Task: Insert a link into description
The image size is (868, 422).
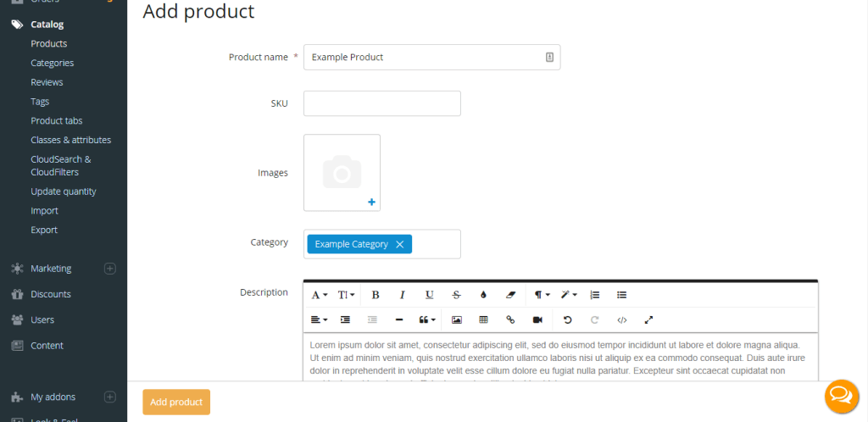Action: pos(510,319)
